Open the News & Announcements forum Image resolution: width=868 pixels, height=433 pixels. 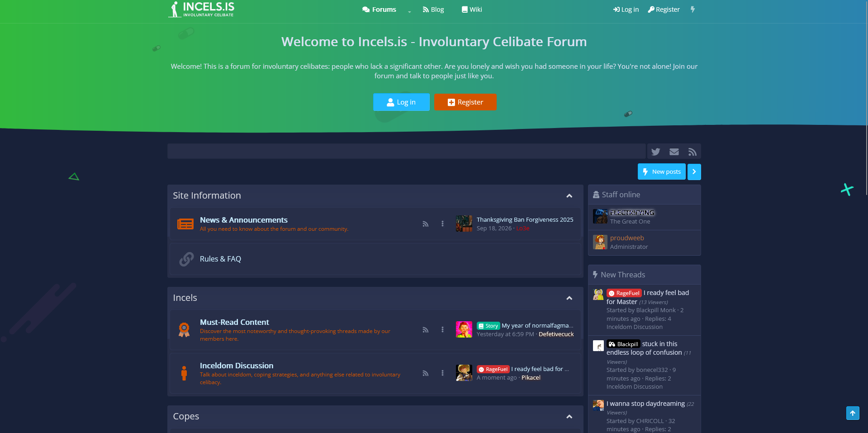click(x=244, y=220)
